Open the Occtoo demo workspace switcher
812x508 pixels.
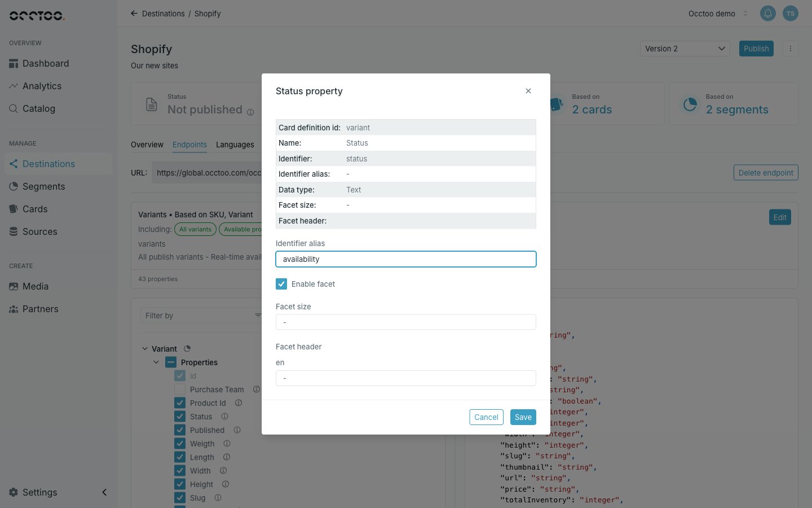click(718, 14)
